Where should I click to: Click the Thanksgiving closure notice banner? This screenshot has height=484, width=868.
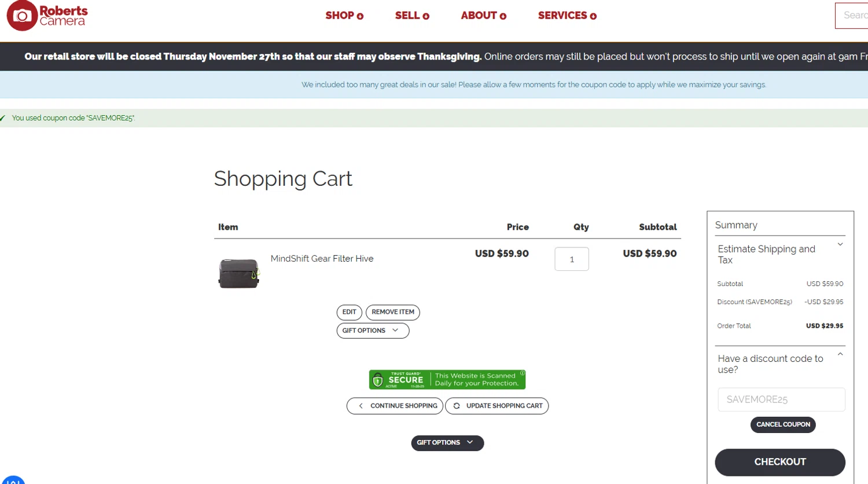click(434, 57)
